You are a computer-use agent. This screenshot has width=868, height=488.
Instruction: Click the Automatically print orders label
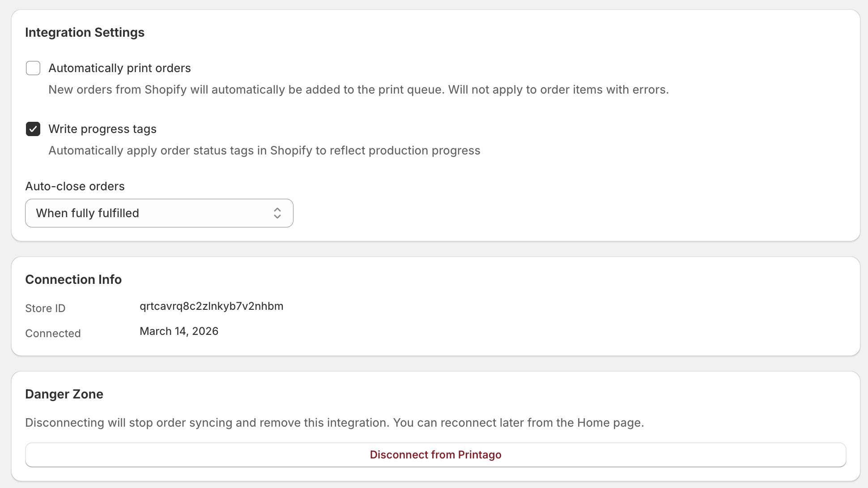119,68
